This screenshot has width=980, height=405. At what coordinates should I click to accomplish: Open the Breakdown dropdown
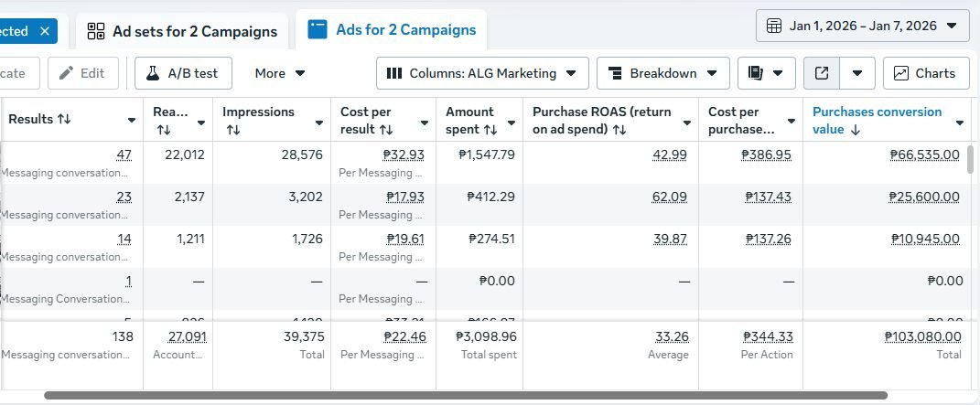click(x=662, y=73)
